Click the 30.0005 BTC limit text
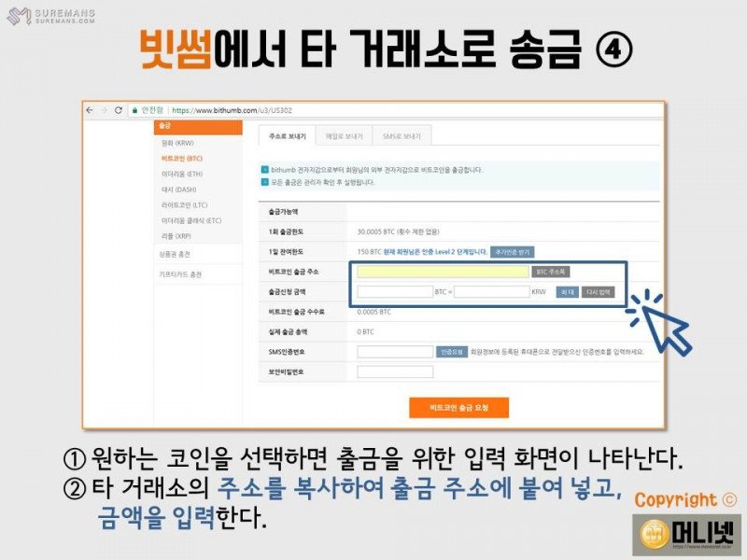747x560 pixels. (398, 231)
